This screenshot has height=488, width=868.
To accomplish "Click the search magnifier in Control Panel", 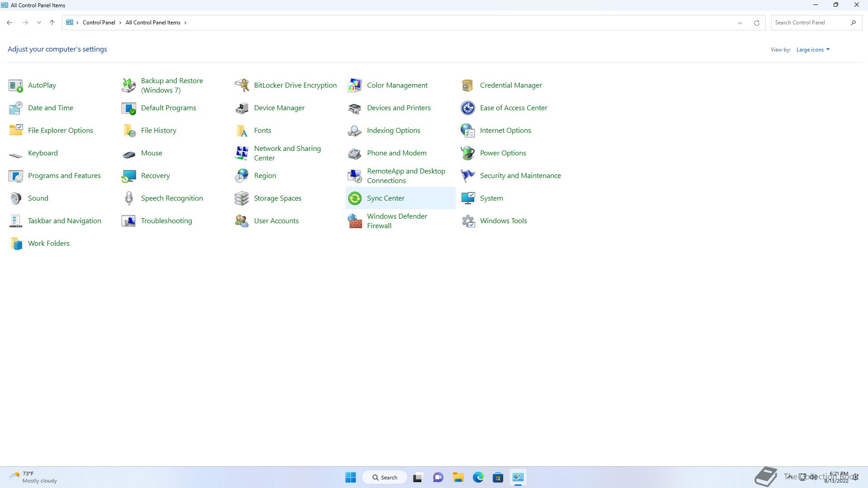I will pyautogui.click(x=853, y=23).
